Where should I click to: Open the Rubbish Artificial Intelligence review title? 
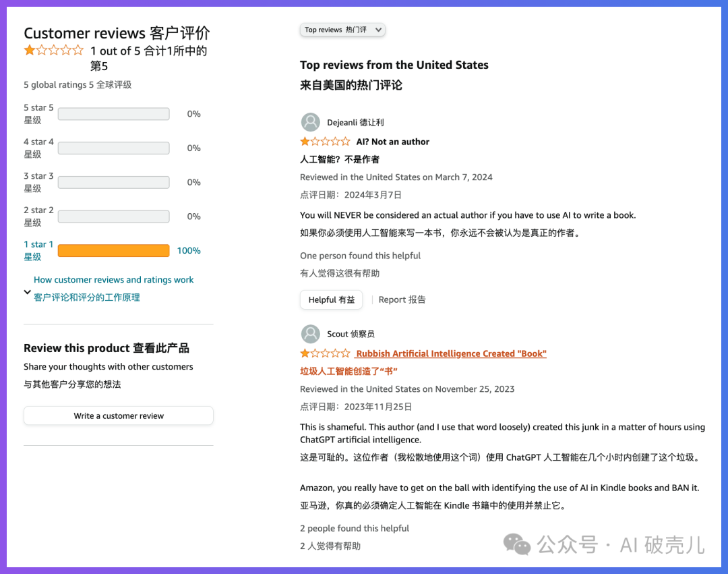(451, 353)
